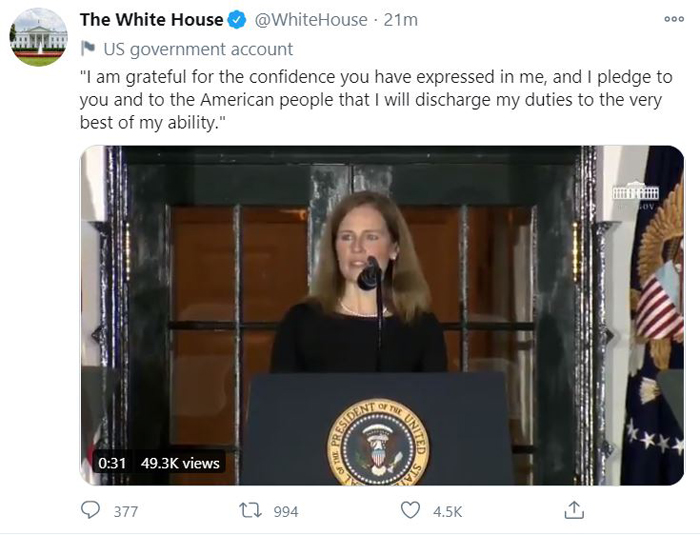Open The White House display name

[x=152, y=20]
